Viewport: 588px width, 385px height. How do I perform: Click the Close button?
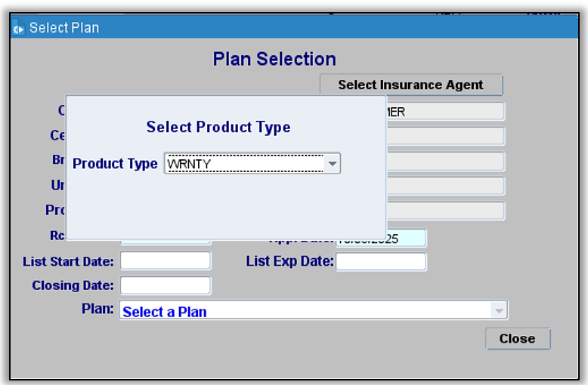(518, 339)
